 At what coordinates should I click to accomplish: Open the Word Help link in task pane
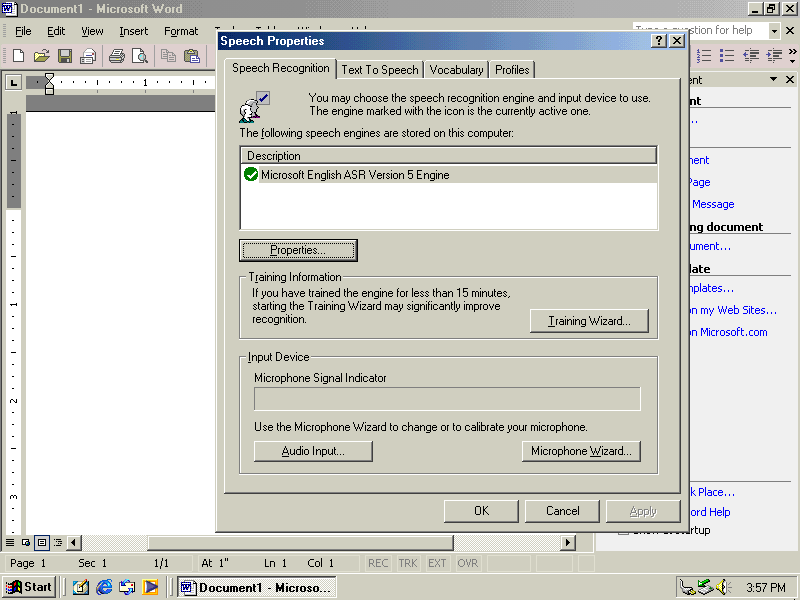(x=710, y=512)
